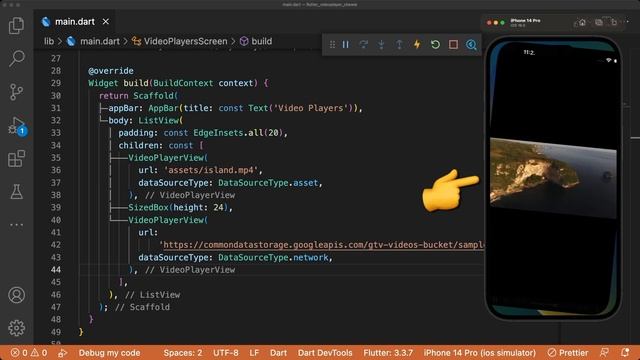Click the debug launch icon in status bar
640x360 pixels.
click(62, 353)
